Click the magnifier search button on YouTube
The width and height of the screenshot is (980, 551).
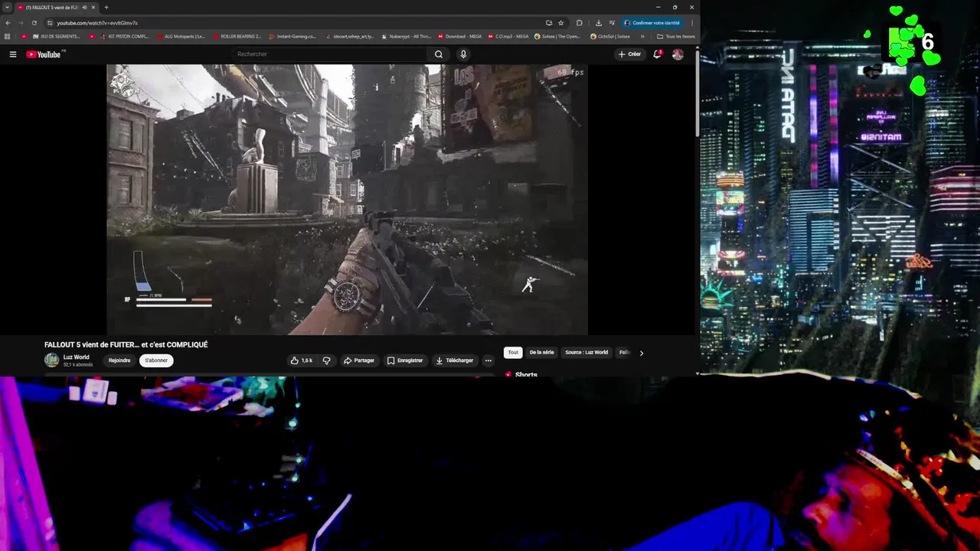[439, 54]
